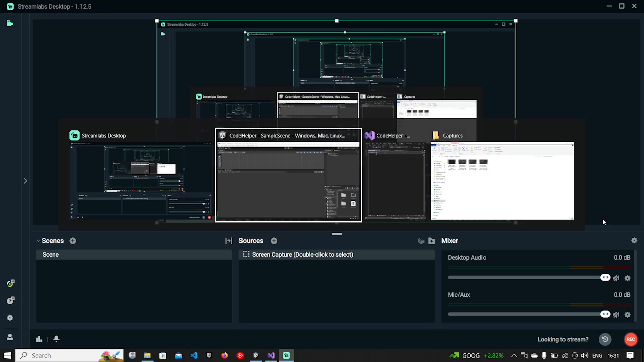Screen dimensions: 644x362
Task: Open the Editor camera icon in sidebar
Action: [x=10, y=23]
